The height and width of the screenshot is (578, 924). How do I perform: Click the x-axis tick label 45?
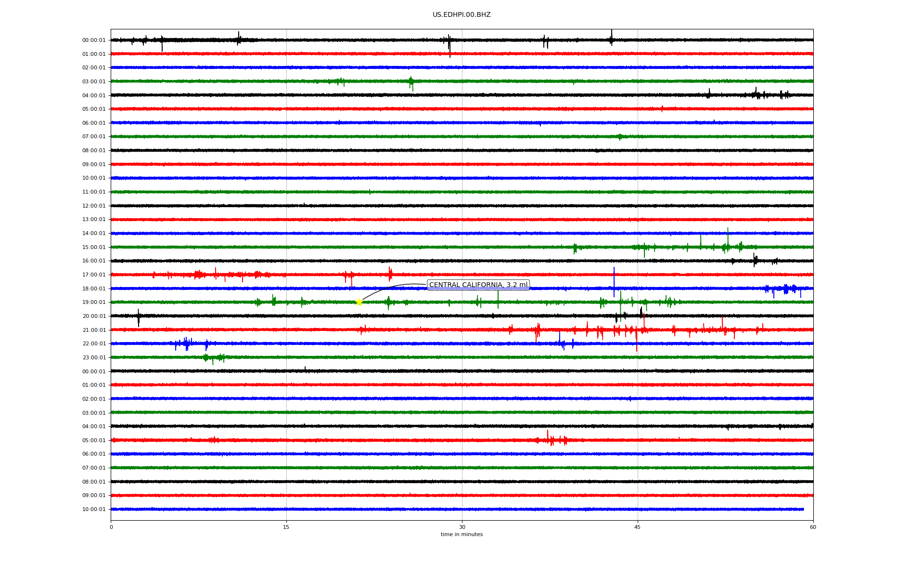(x=638, y=527)
